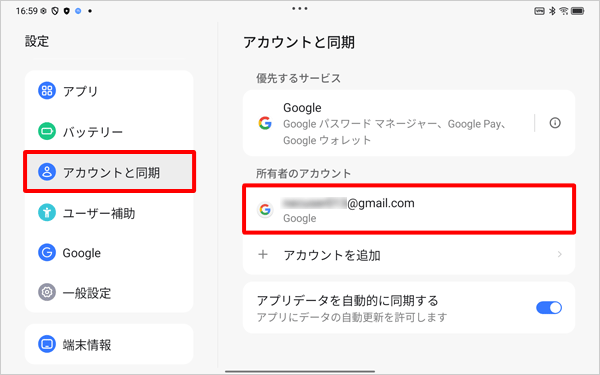Toggle アプリデータを自動的に同期する switch

click(549, 308)
